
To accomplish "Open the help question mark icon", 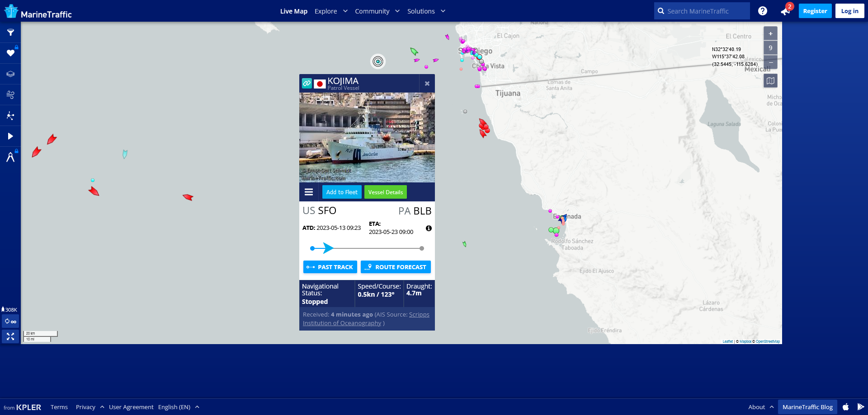I will click(763, 11).
